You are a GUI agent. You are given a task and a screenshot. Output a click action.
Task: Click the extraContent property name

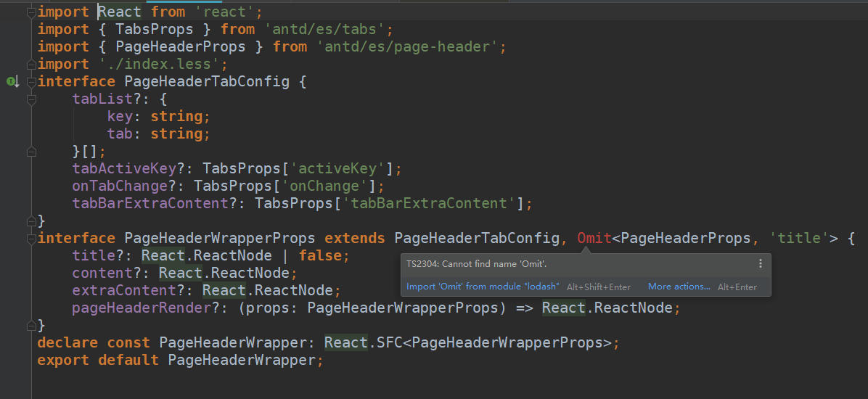coord(124,290)
